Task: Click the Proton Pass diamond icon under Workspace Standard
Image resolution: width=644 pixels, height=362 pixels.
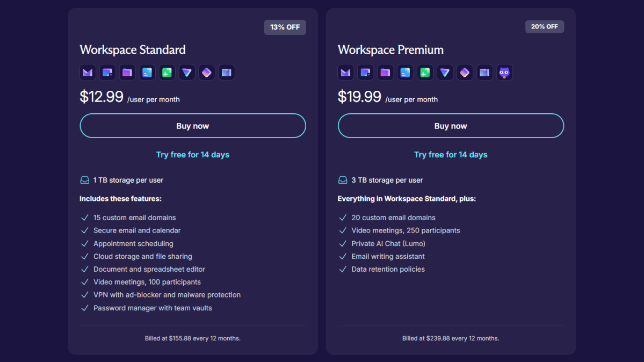Action: pos(207,72)
